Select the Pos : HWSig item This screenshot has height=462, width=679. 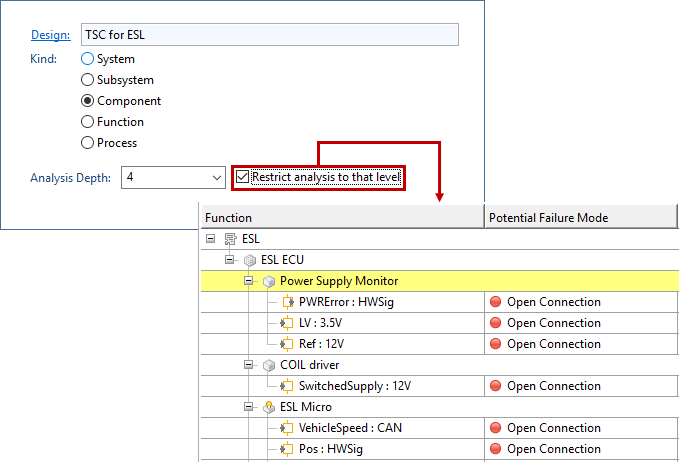click(x=331, y=449)
